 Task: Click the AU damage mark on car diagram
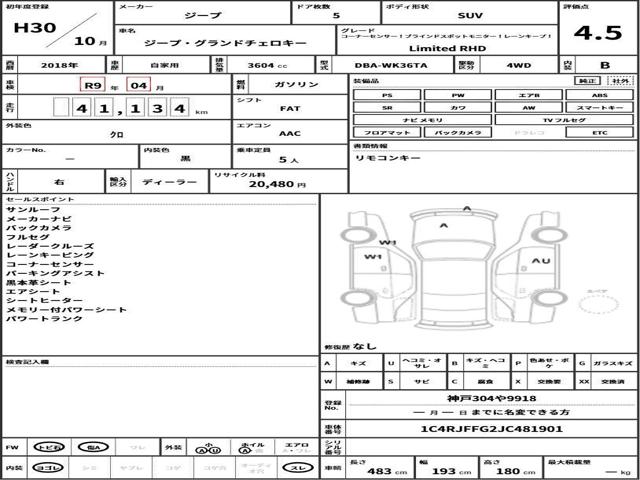click(541, 260)
